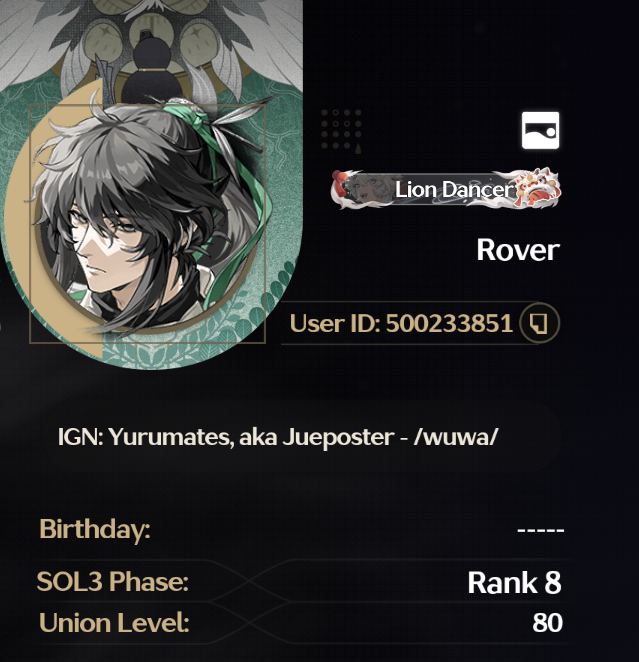Click the lion head icon on the title badge
Viewport: 639px width, 662px height.
[x=537, y=188]
